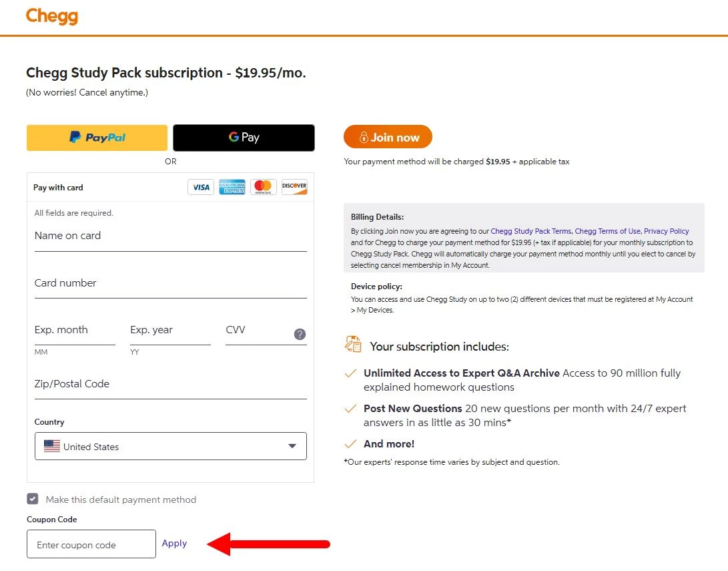The width and height of the screenshot is (728, 571).
Task: Focus the Name on card field
Action: click(170, 238)
